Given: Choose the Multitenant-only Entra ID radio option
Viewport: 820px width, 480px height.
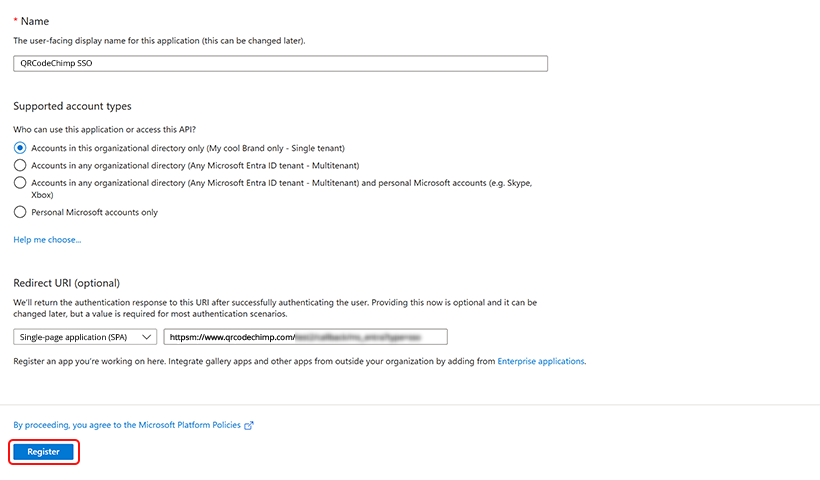Looking at the screenshot, I should [20, 165].
